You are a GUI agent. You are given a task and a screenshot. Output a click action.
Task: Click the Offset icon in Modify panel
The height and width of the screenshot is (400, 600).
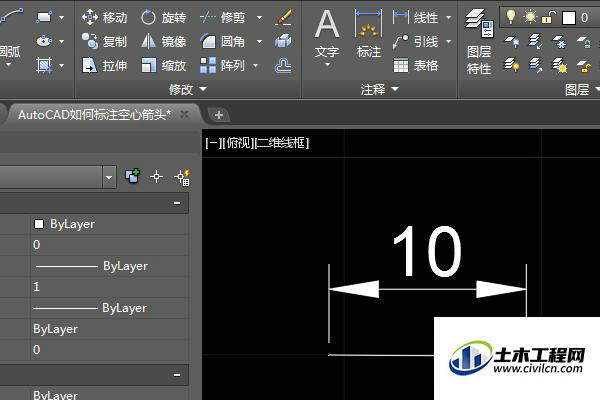click(x=284, y=65)
